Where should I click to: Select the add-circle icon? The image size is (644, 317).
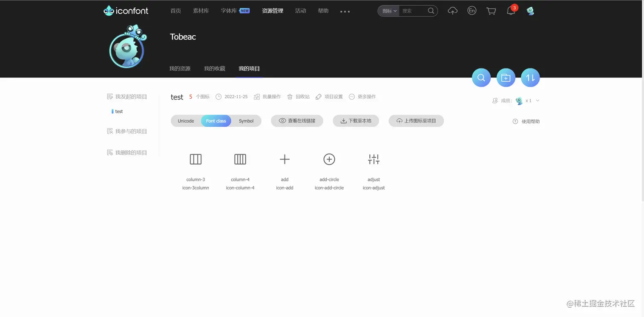coord(329,159)
